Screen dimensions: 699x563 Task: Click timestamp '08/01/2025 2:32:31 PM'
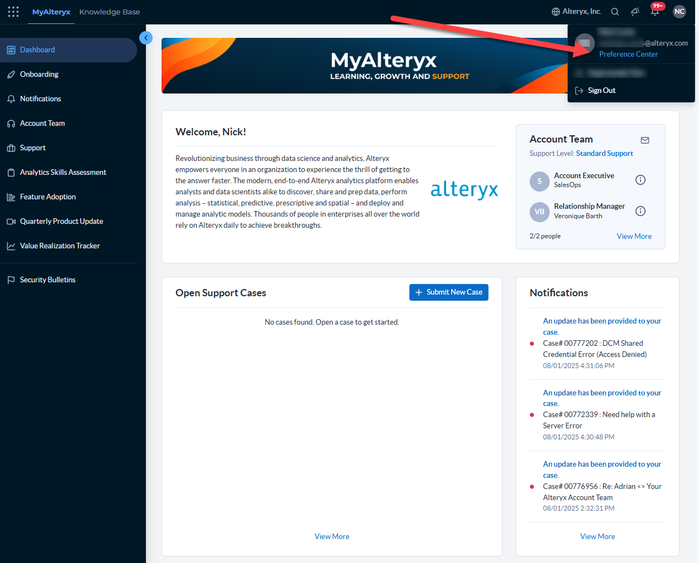tap(578, 509)
